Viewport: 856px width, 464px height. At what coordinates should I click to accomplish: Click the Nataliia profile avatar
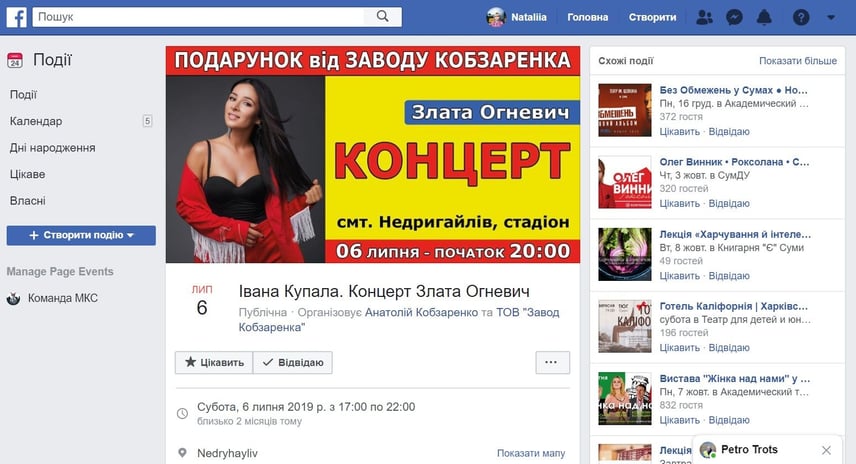click(x=496, y=17)
